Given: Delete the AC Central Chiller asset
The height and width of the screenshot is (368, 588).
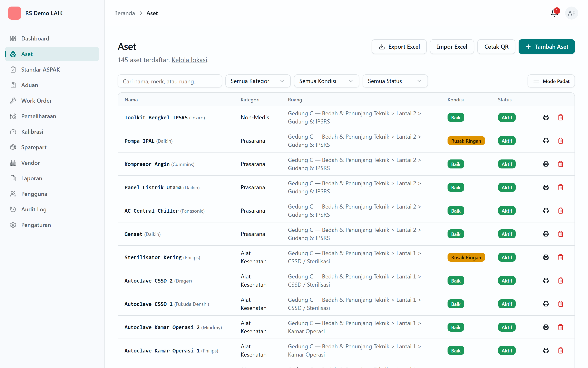Looking at the screenshot, I should pos(561,211).
